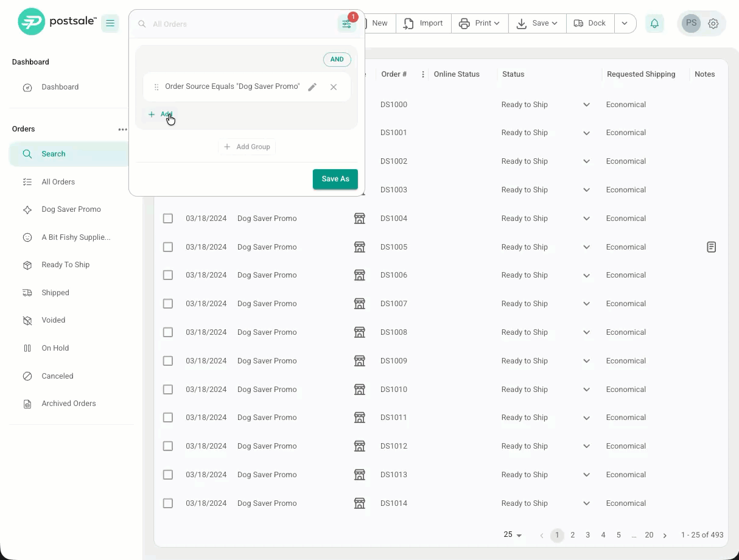Expand the Status dropdown for DS1000
The width and height of the screenshot is (739, 560).
coord(587,105)
